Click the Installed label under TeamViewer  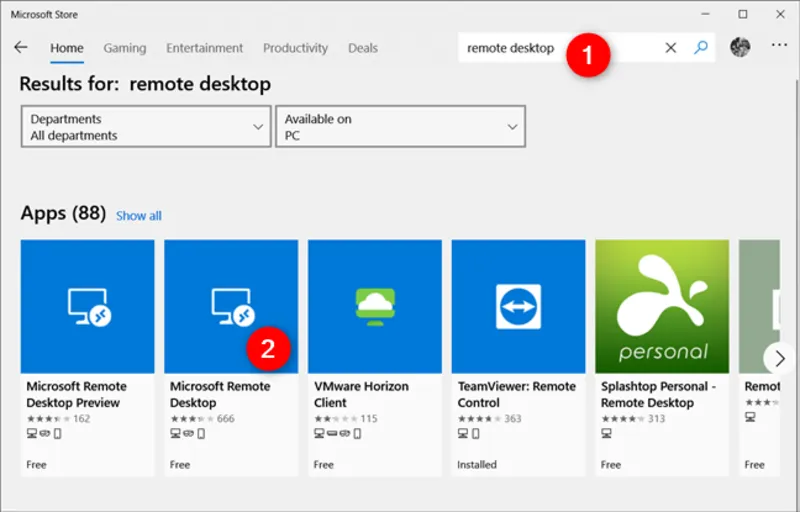[477, 465]
